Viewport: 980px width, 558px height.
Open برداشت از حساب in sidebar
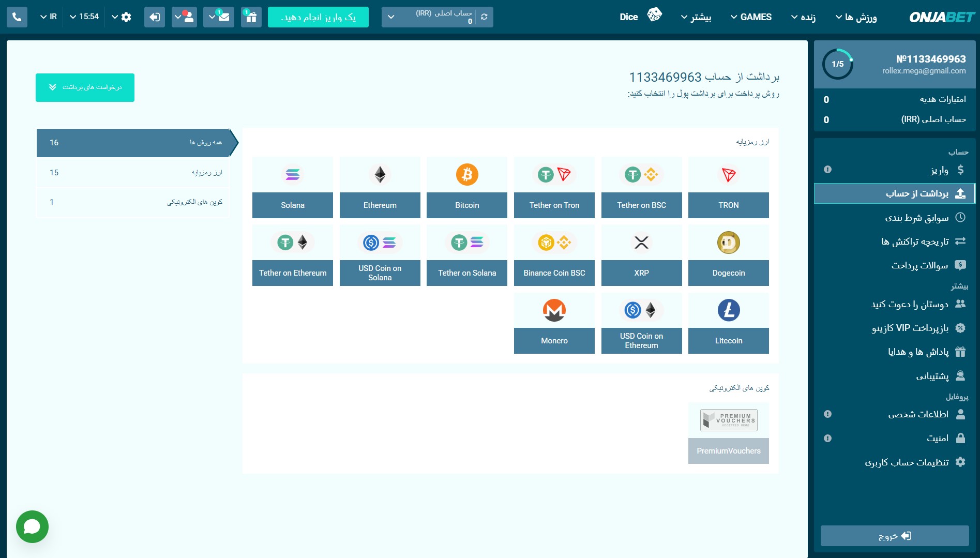click(x=894, y=193)
